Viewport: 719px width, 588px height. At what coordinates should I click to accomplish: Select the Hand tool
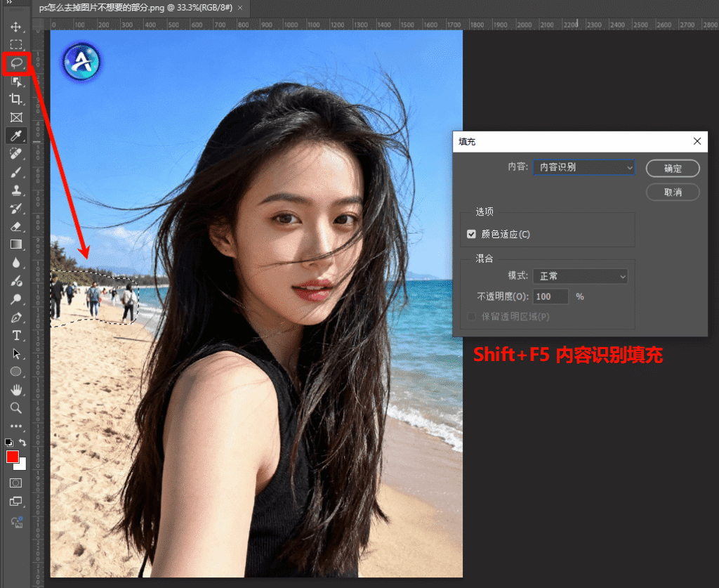[16, 390]
